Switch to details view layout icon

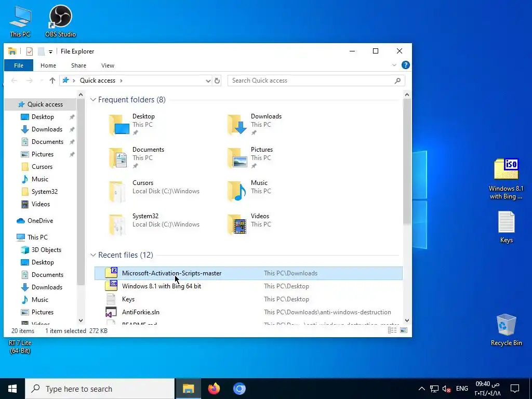392,330
